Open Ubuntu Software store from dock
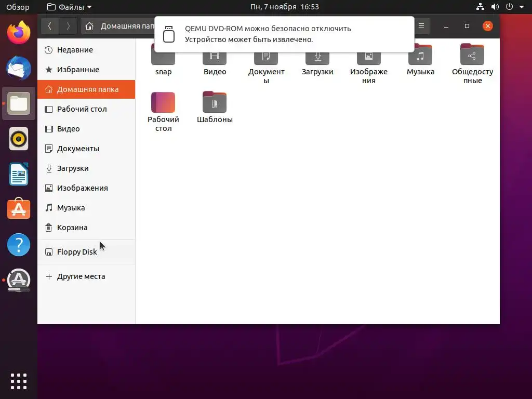532x399 pixels. click(19, 209)
